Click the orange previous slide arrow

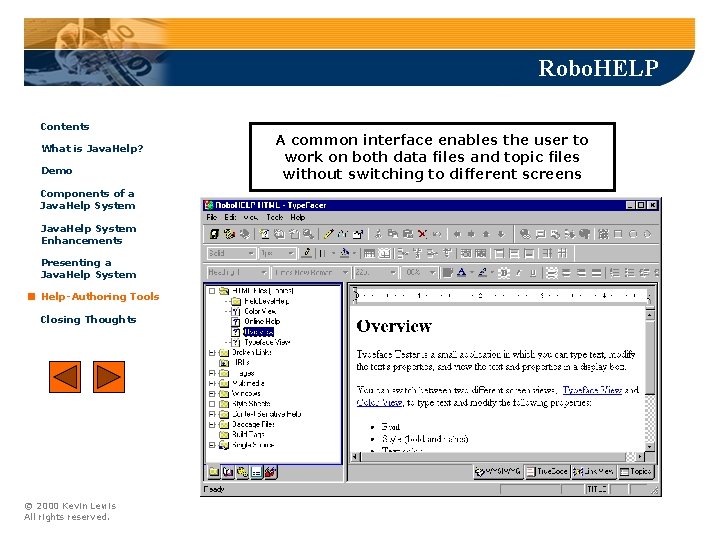65,377
